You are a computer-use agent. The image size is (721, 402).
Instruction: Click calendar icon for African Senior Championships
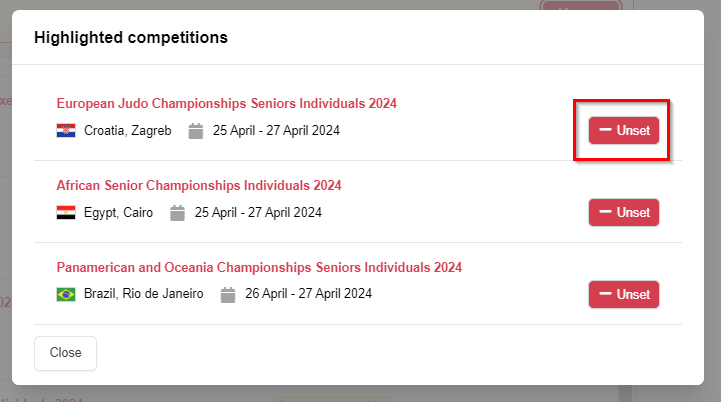pos(178,213)
